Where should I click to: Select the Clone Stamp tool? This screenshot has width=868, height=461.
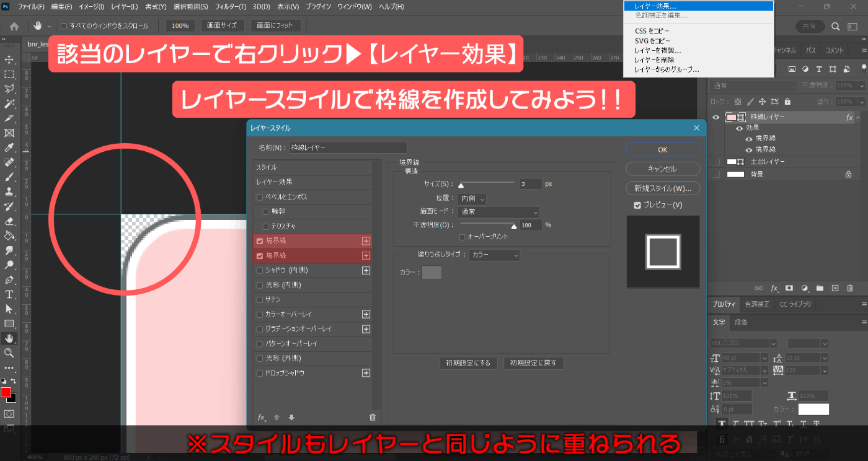click(9, 191)
